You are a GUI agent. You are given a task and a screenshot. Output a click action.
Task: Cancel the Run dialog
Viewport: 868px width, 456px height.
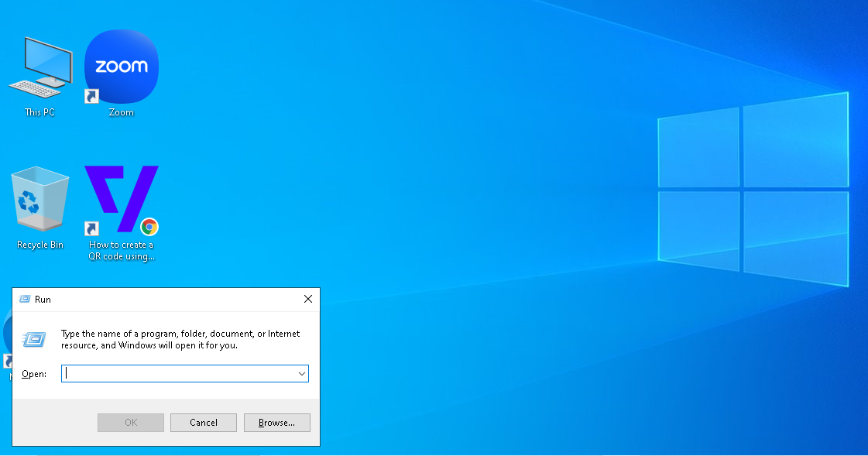(204, 423)
